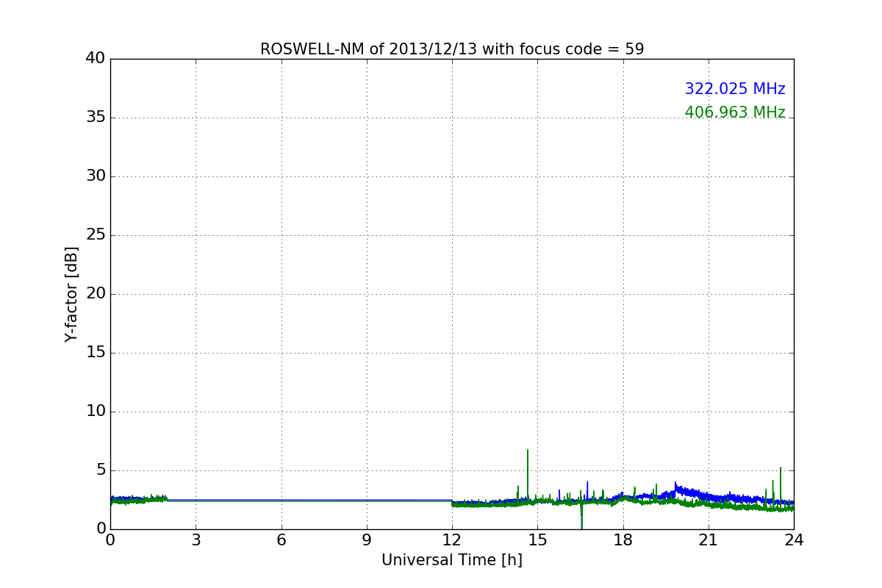Click the Y-factor [dB] axis label
The width and height of the screenshot is (882, 588).
click(71, 294)
